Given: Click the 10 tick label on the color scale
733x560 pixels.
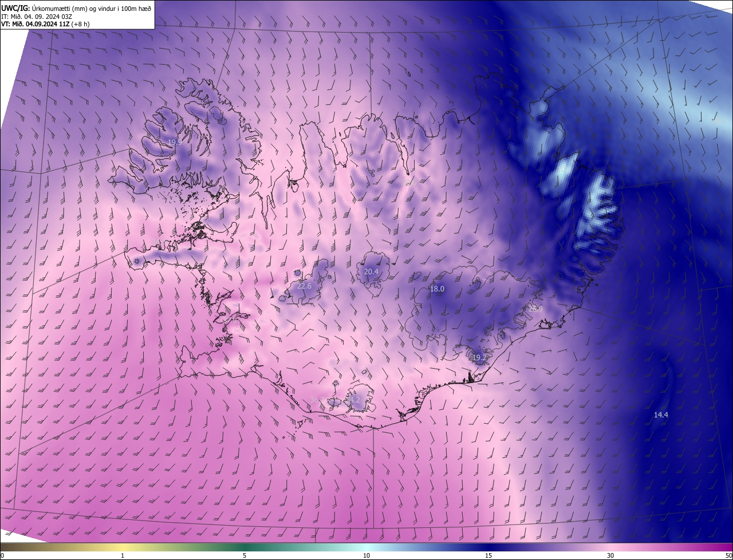Looking at the screenshot, I should pyautogui.click(x=366, y=555).
